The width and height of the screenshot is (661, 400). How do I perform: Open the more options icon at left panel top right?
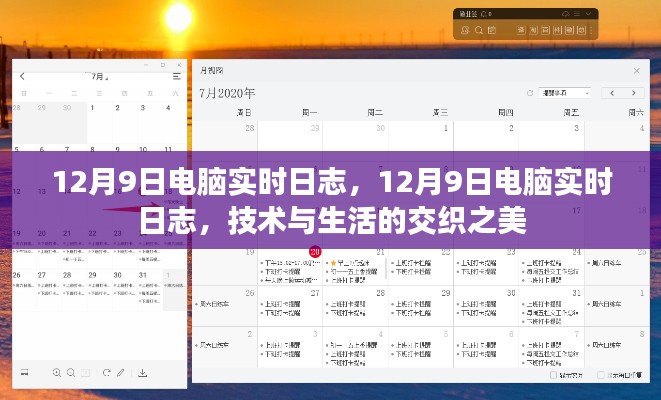pos(177,76)
